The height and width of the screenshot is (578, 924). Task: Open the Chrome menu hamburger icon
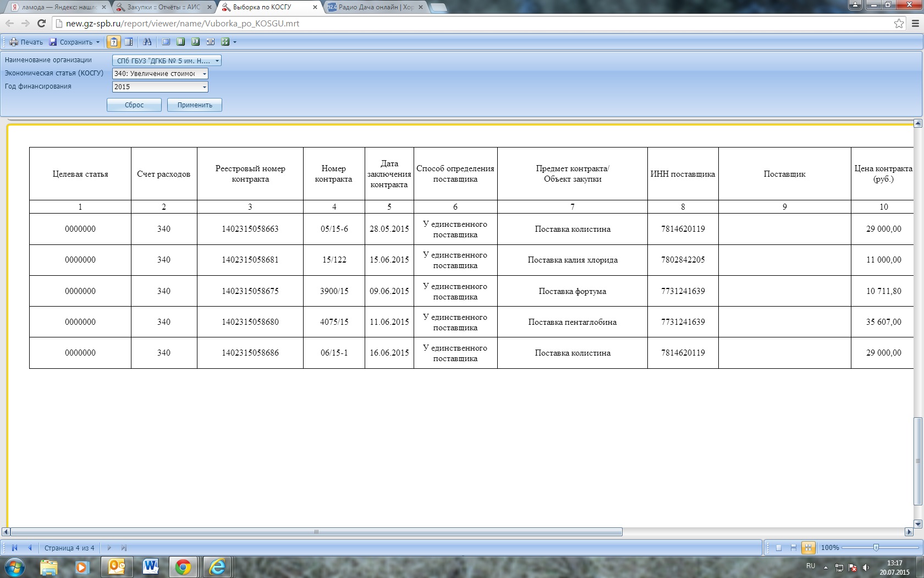(916, 23)
